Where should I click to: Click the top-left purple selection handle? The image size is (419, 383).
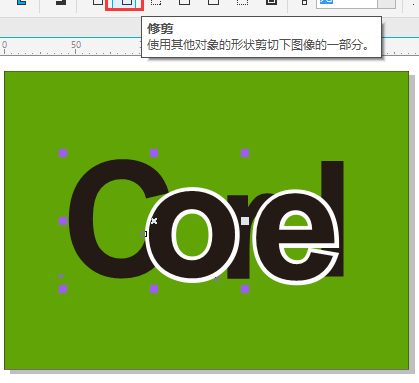63,153
